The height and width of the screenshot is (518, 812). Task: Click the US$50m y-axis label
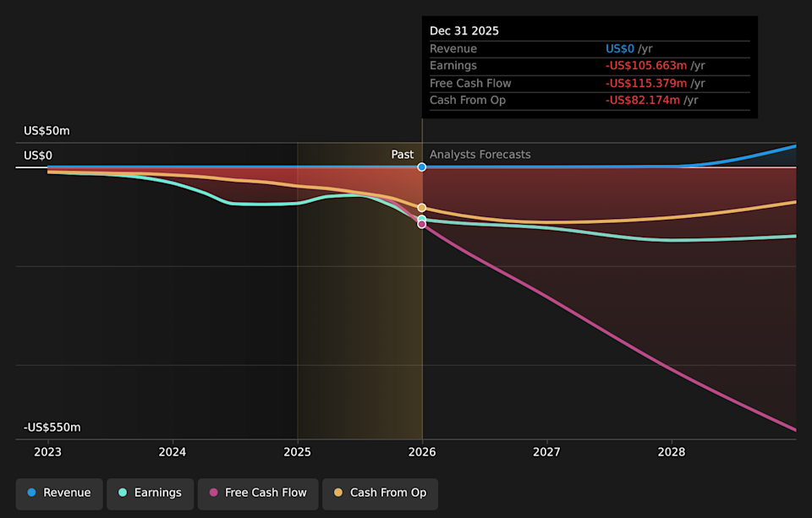[x=47, y=131]
